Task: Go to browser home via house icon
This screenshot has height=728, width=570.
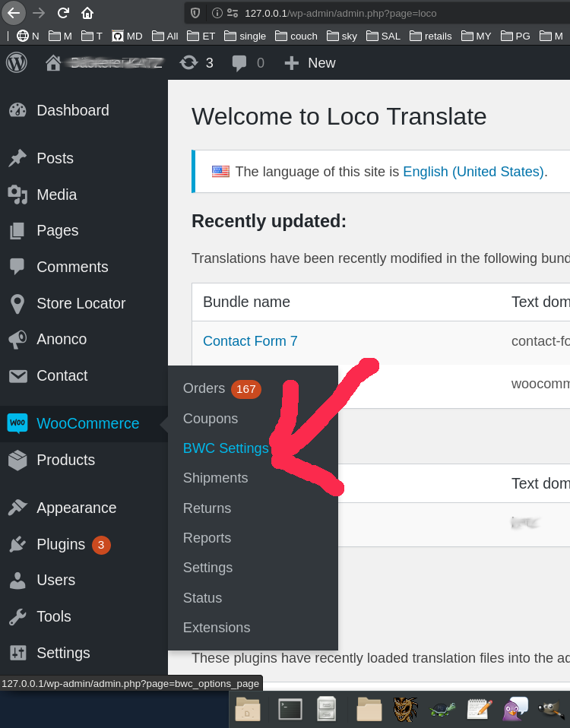Action: 87,13
